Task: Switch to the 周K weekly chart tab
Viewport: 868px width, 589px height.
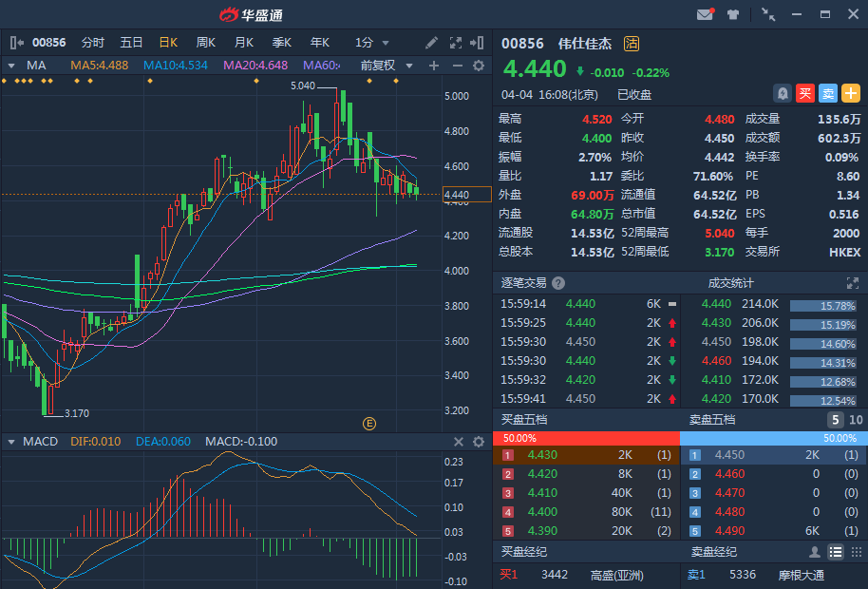Action: tap(206, 43)
